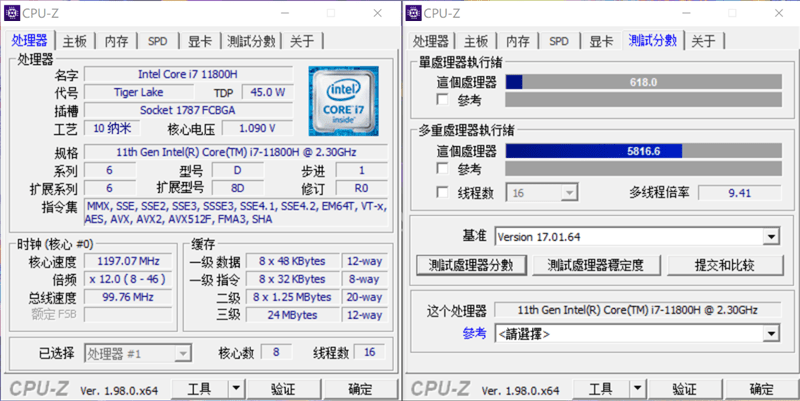The width and height of the screenshot is (800, 401).
Task: Click the 插槽 field Socket 1787 FCBGA
Action: pos(188,110)
